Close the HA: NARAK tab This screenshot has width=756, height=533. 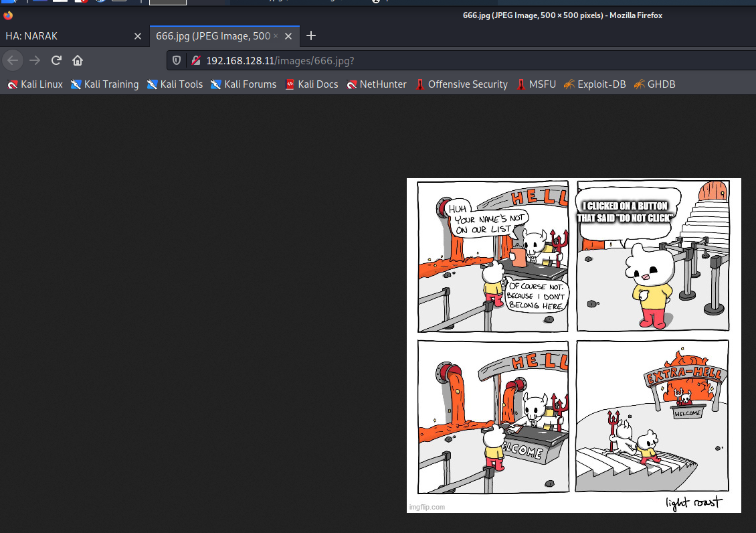point(137,36)
